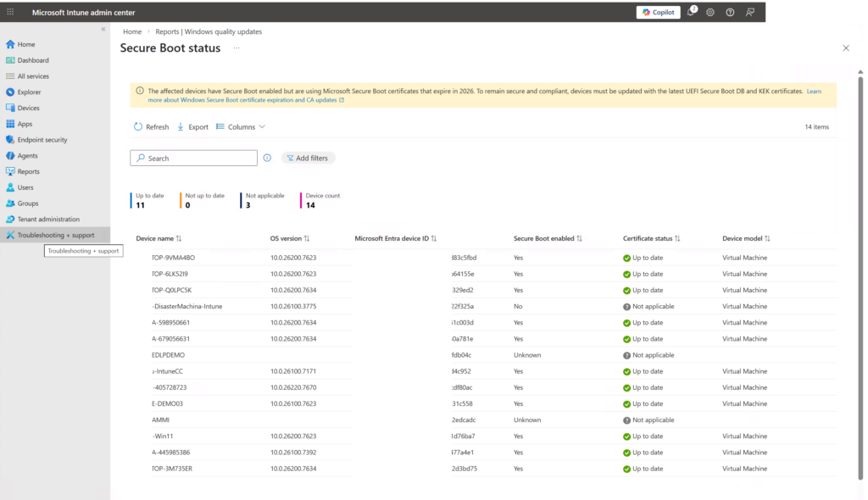
Task: Open the notifications bell icon
Action: (692, 12)
